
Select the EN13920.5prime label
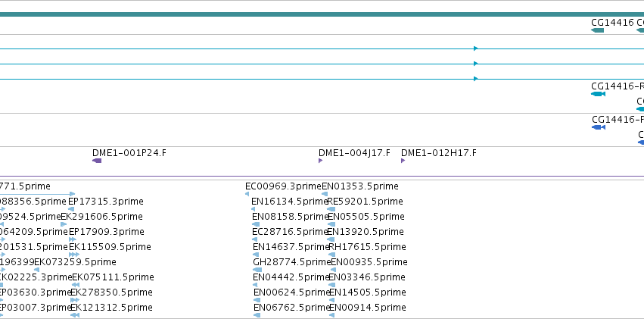[x=366, y=232]
